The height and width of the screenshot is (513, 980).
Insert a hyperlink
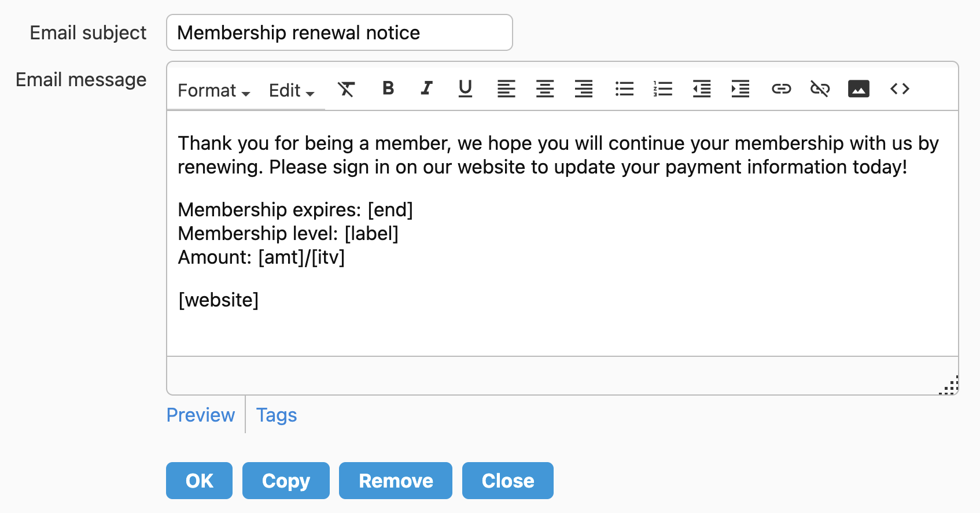781,89
